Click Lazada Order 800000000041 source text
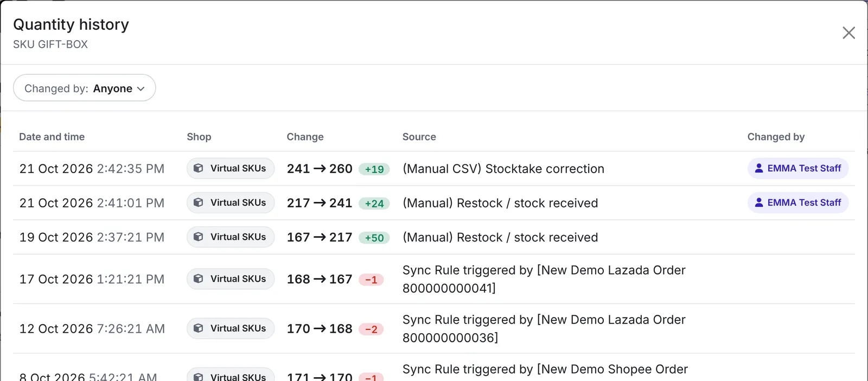This screenshot has width=868, height=381. [544, 279]
